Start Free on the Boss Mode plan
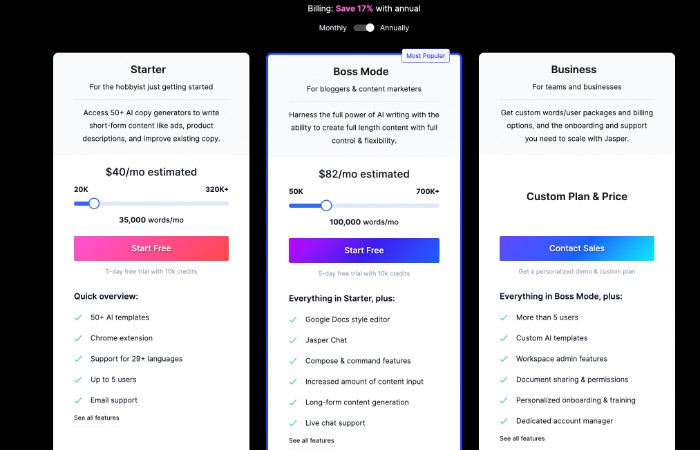This screenshot has width=700, height=450. (x=364, y=250)
